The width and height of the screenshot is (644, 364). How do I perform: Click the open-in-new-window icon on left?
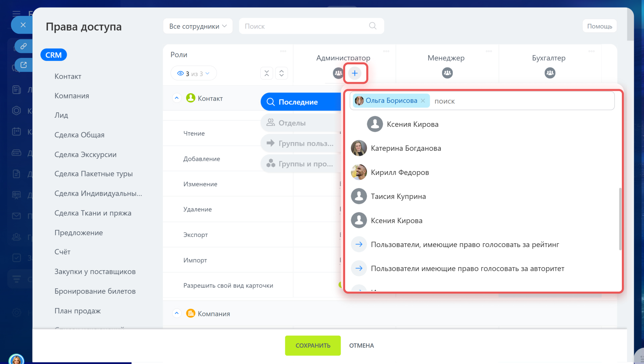coord(23,65)
